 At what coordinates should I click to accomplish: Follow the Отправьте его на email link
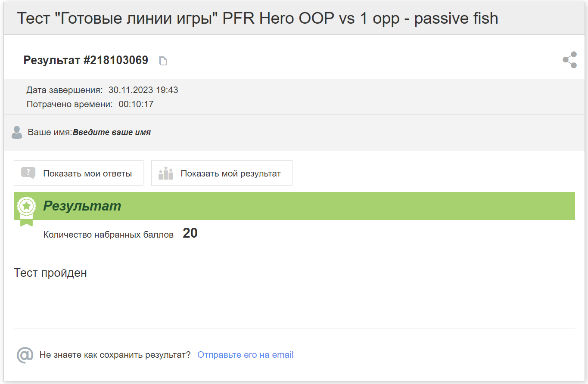click(x=246, y=355)
